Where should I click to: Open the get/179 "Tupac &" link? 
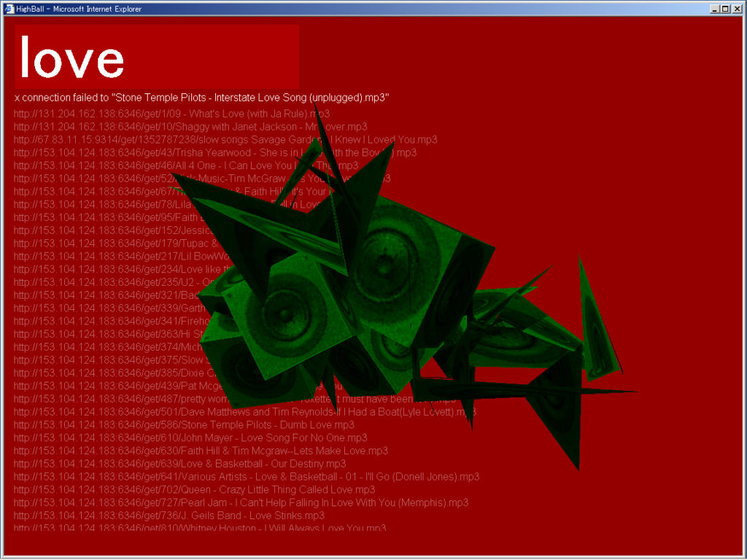116,244
